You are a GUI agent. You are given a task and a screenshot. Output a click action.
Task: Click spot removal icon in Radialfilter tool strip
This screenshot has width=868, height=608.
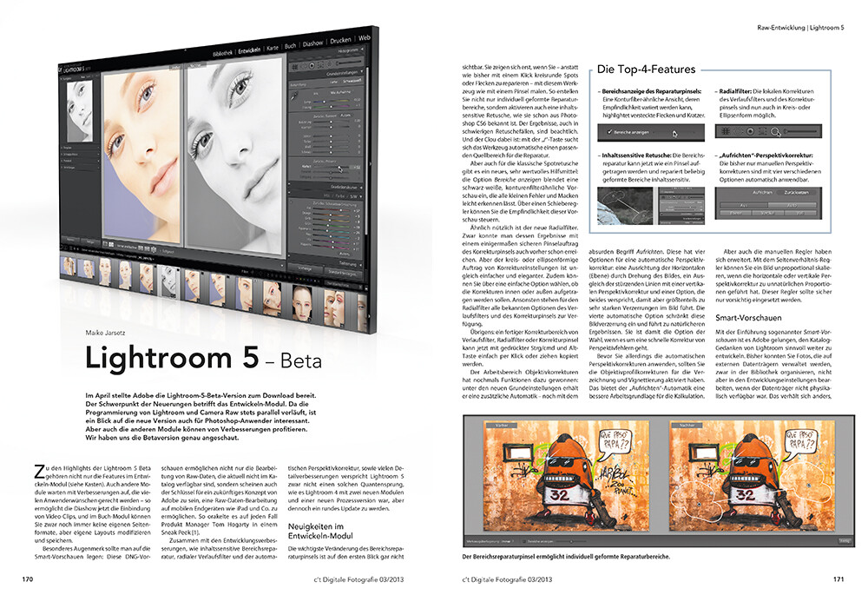tap(739, 131)
